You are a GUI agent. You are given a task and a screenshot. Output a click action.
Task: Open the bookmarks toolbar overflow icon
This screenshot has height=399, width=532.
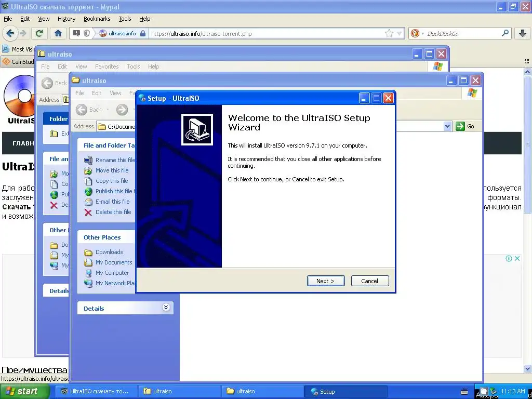[527, 61]
